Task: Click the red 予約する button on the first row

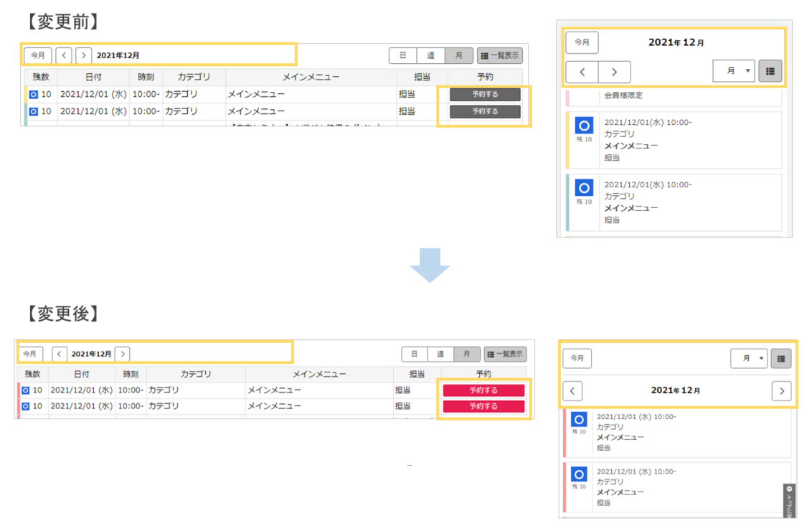Action: pos(485,390)
